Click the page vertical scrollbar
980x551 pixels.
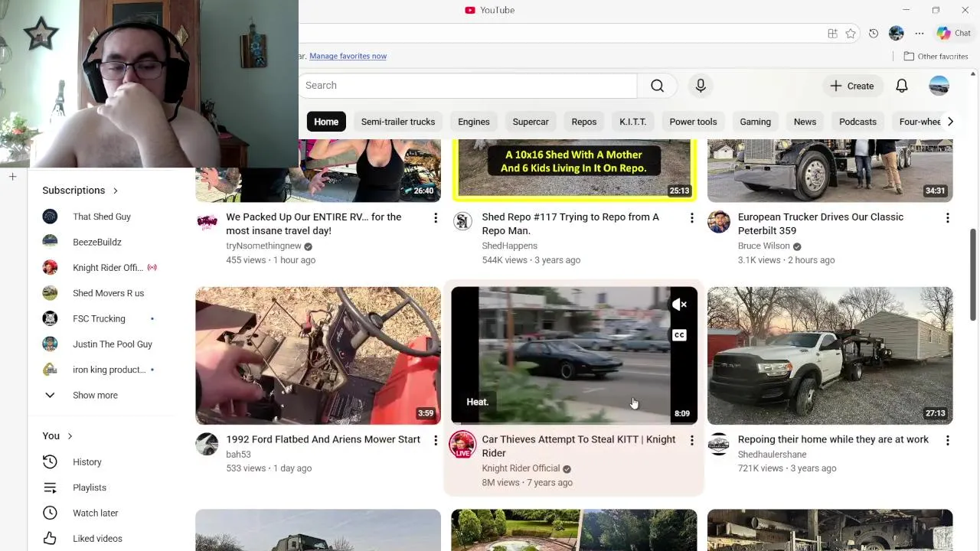tap(973, 274)
